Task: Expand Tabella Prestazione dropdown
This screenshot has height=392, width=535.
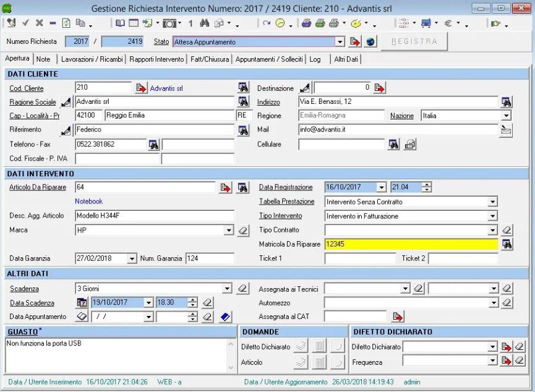Action: 492,202
